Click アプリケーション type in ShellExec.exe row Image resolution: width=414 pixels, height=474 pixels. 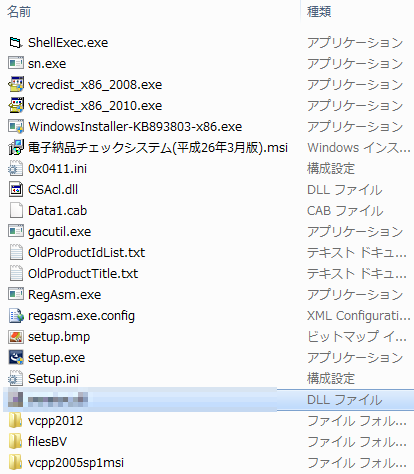[355, 43]
